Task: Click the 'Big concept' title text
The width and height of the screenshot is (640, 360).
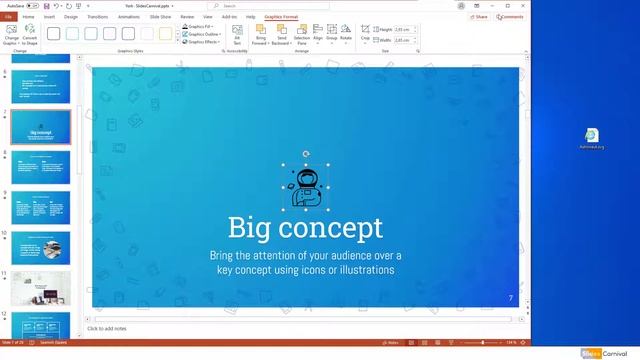Action: pyautogui.click(x=305, y=228)
